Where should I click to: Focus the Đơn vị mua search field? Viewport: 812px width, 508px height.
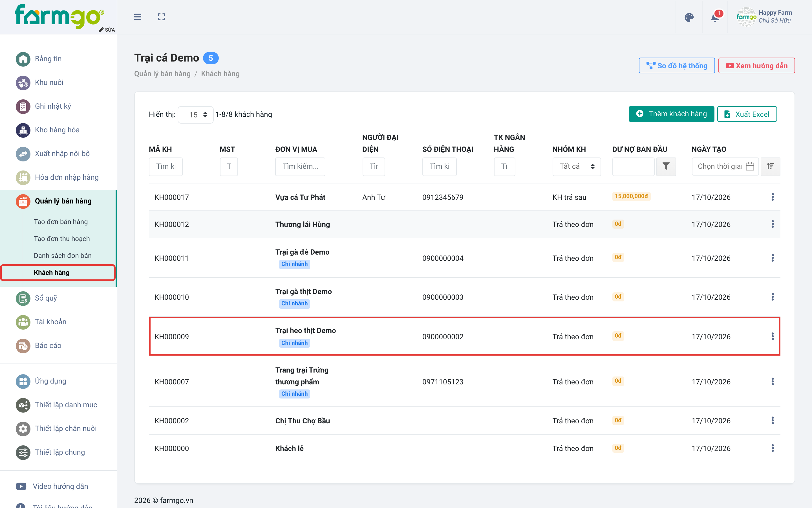(x=300, y=166)
